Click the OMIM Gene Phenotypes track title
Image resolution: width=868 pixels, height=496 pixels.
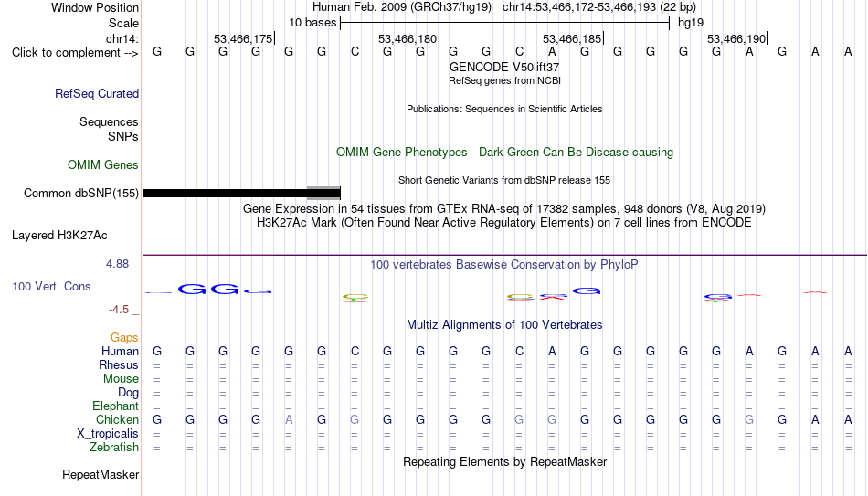click(x=505, y=153)
